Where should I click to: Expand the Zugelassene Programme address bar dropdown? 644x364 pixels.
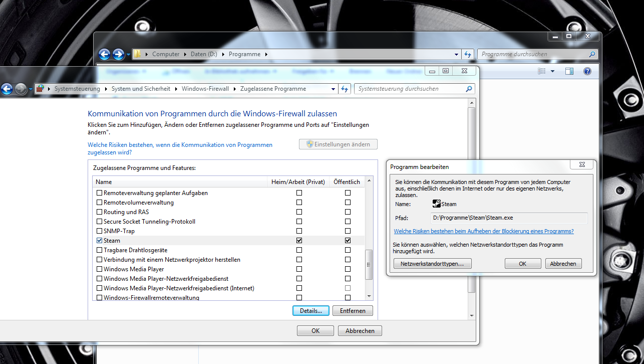pyautogui.click(x=334, y=89)
